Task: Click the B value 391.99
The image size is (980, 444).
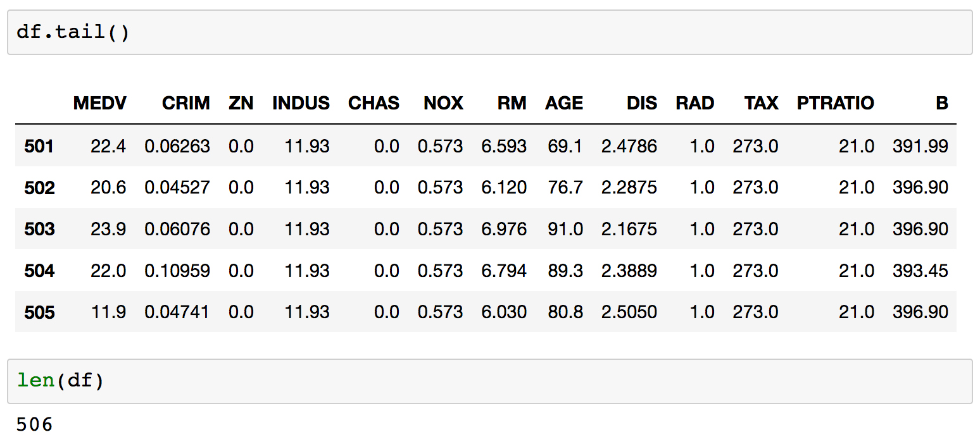Action: 920,147
